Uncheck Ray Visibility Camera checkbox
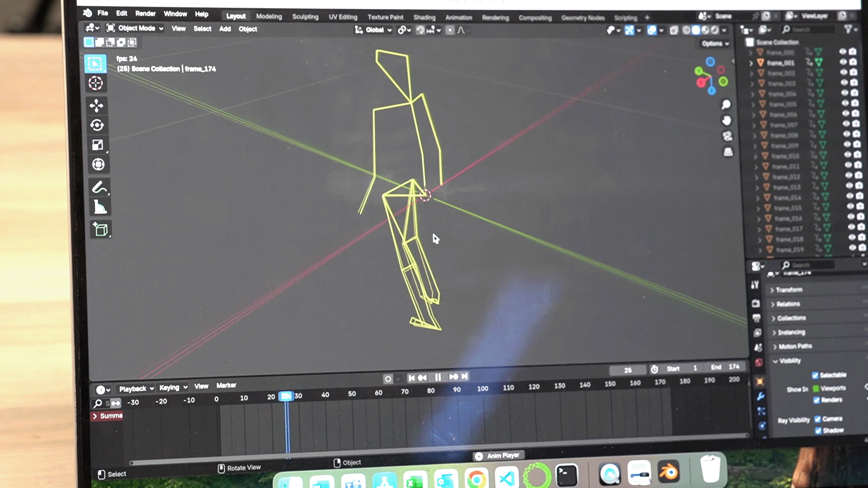 coord(817,419)
